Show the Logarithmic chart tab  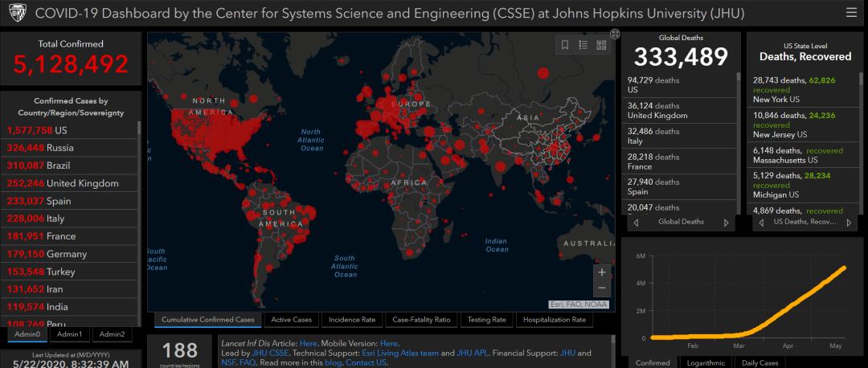[705, 363]
